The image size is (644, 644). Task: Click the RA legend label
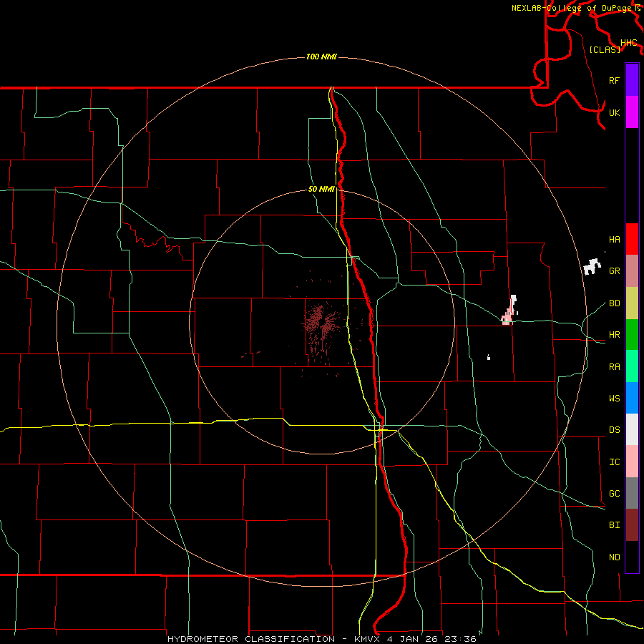tap(614, 367)
